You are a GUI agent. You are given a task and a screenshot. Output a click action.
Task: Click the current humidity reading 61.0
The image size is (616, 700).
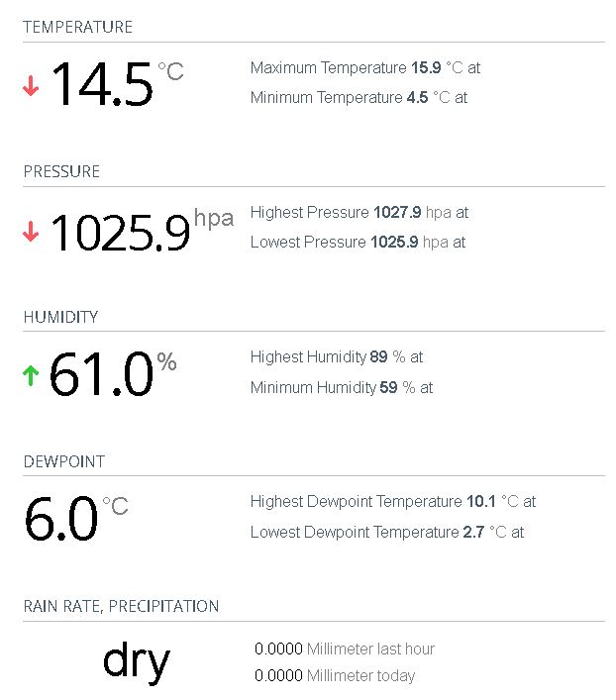coord(101,377)
